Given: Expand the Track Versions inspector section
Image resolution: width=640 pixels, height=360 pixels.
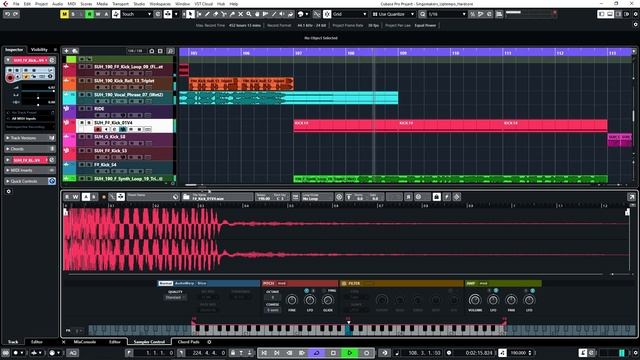Looking at the screenshot, I should tap(30, 138).
